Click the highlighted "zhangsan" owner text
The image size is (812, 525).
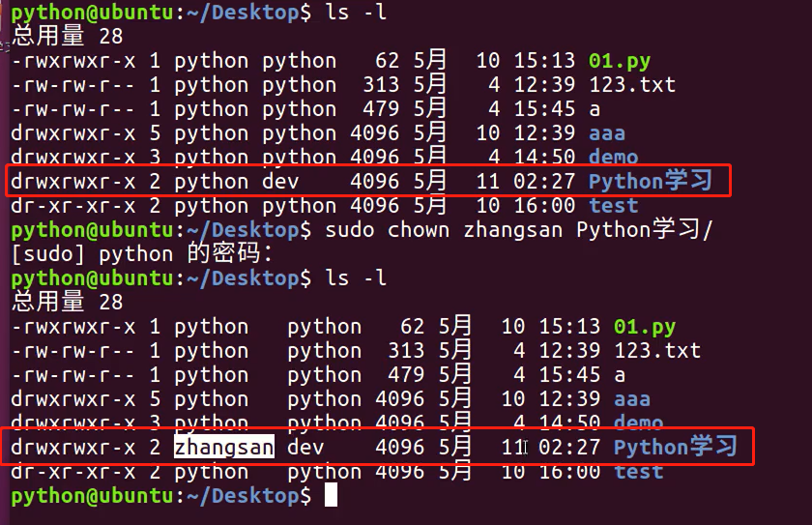pyautogui.click(x=223, y=448)
